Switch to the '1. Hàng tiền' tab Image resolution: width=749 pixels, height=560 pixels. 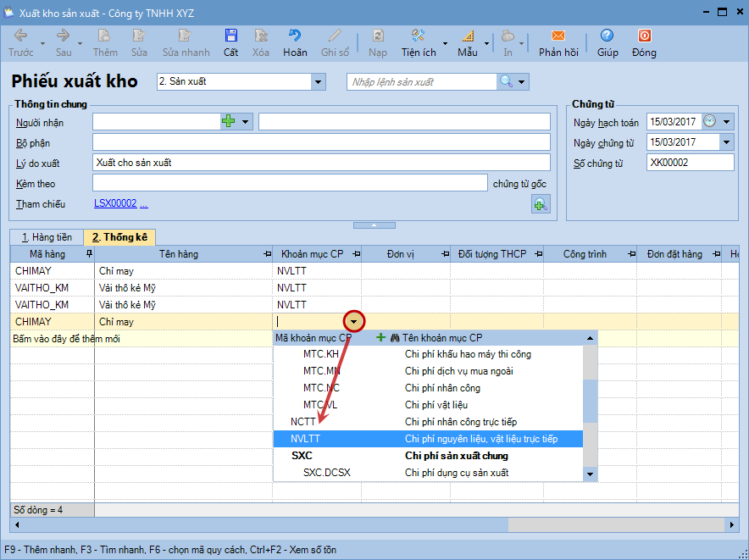47,237
